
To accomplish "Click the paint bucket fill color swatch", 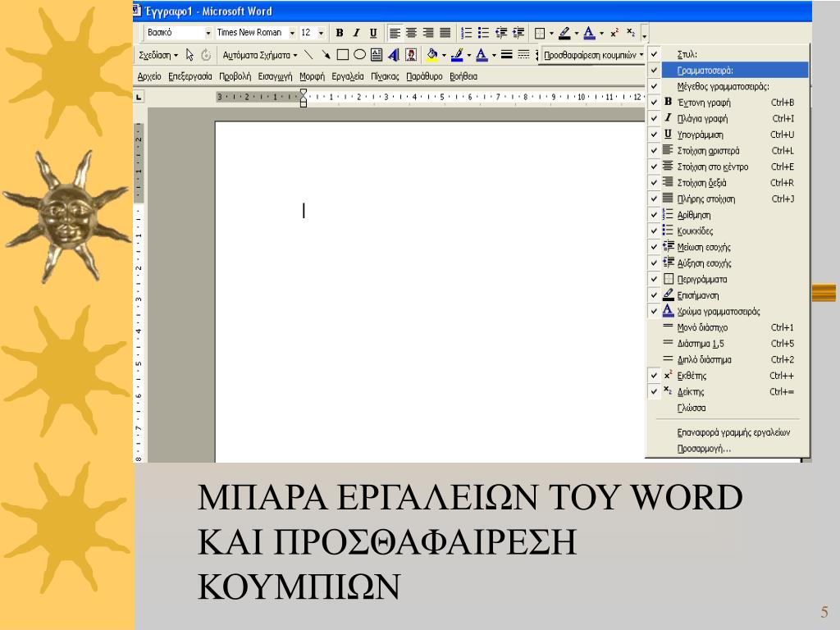I will pyautogui.click(x=432, y=55).
